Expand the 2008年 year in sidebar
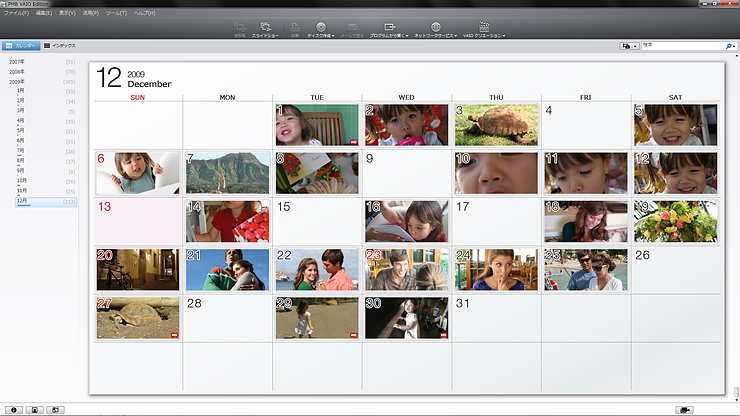740x416 pixels. (17, 72)
